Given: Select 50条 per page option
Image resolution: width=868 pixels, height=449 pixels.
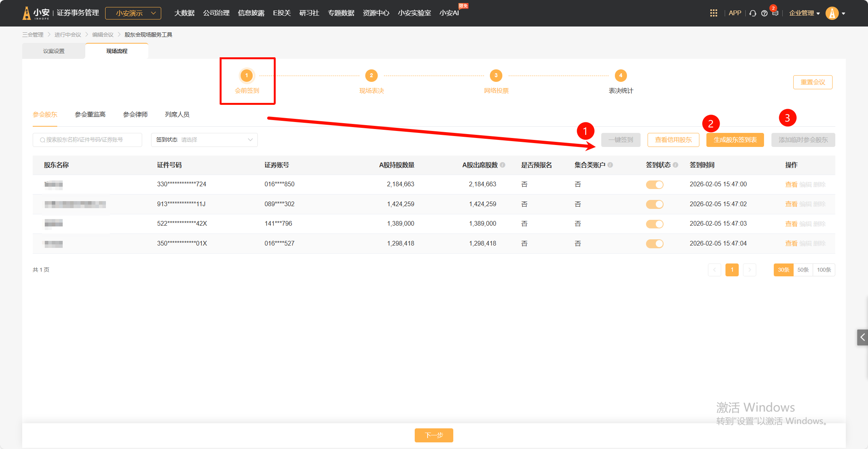Looking at the screenshot, I should pos(803,270).
